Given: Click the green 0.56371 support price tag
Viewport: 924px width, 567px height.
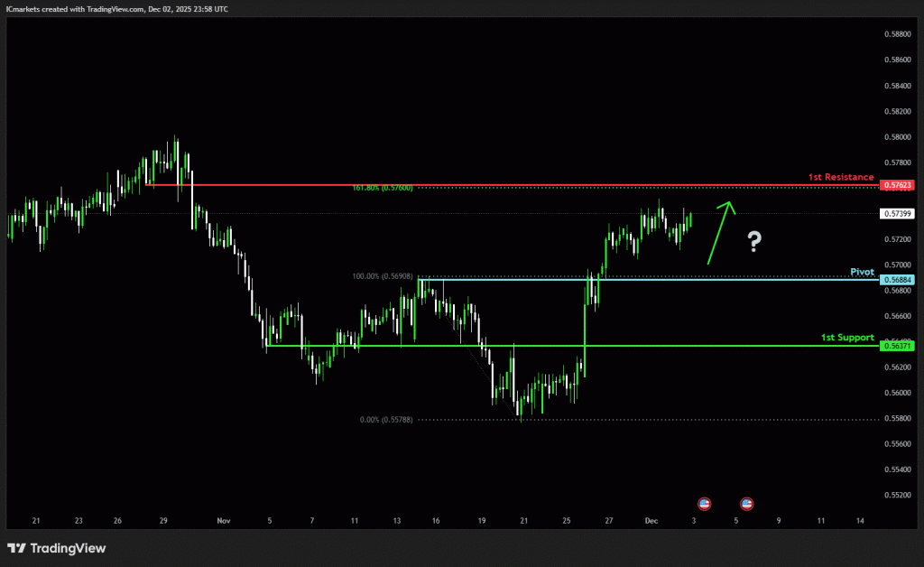Looking at the screenshot, I should tap(899, 346).
